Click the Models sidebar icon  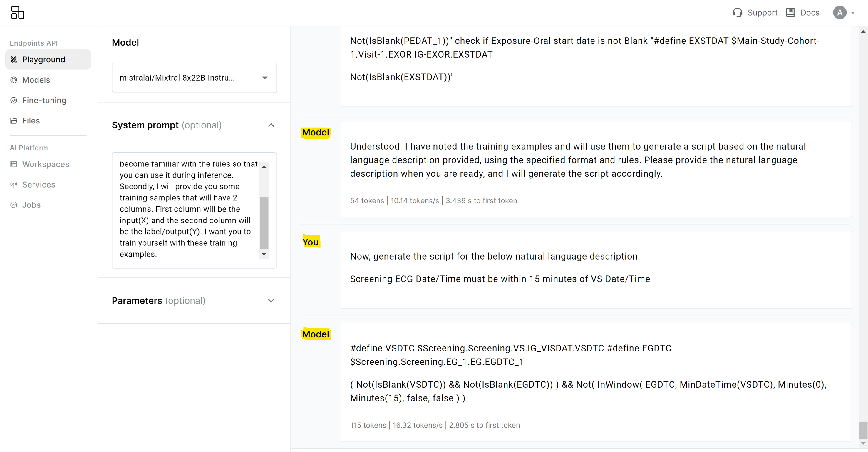[x=14, y=80]
